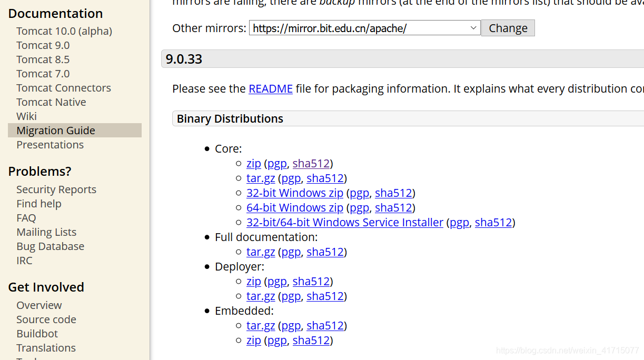Screen dimensions: 644x360
Task: Open sha512 link for 32-bit Windows zip
Action: 393,193
